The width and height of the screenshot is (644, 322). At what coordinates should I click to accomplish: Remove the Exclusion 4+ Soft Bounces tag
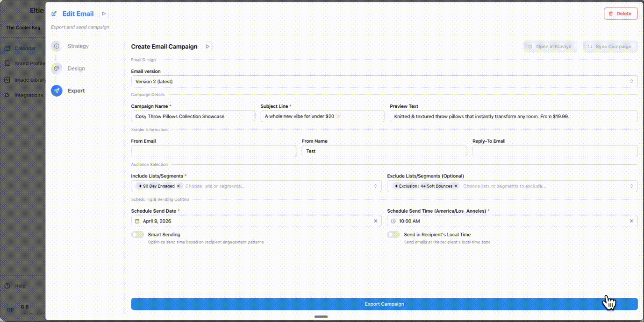[x=456, y=186]
